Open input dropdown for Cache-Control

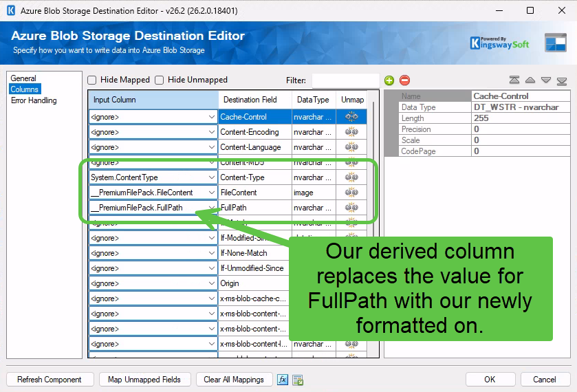pyautogui.click(x=212, y=117)
